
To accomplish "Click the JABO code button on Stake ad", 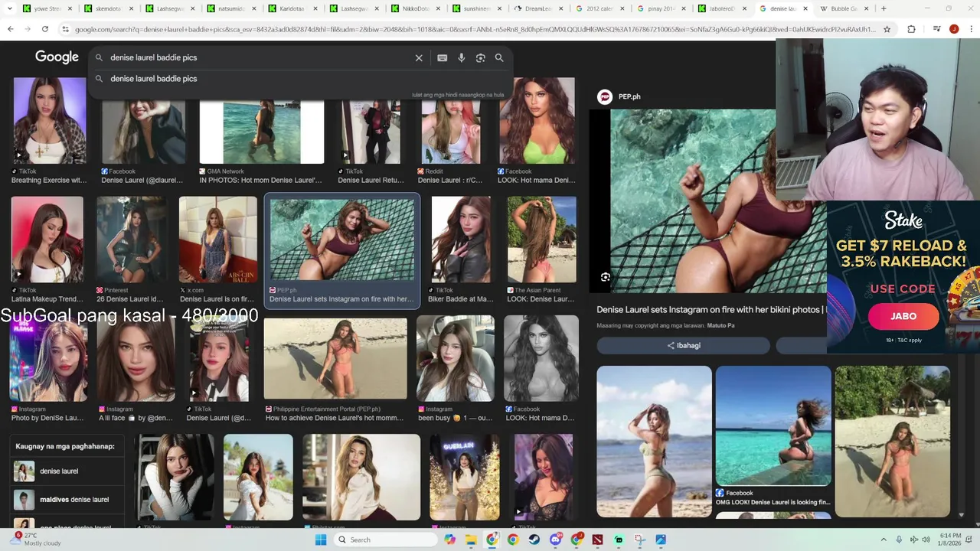I will 903,316.
